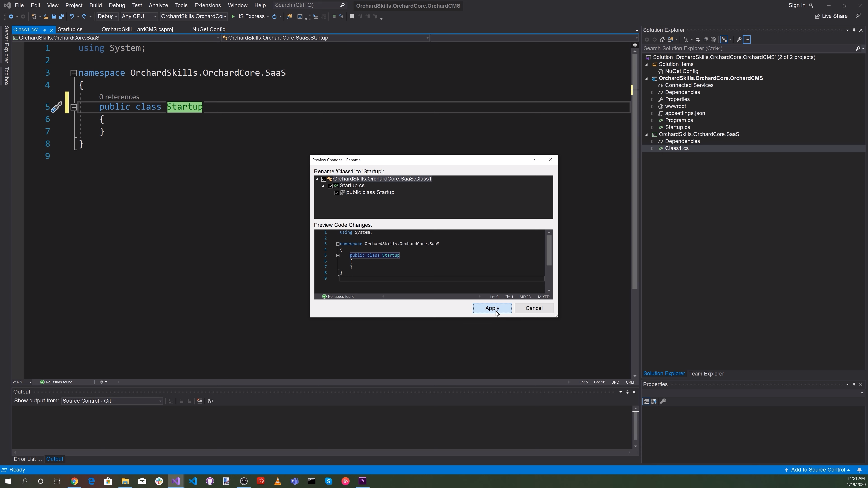
Task: Click the Undo arrow icon
Action: click(x=72, y=16)
